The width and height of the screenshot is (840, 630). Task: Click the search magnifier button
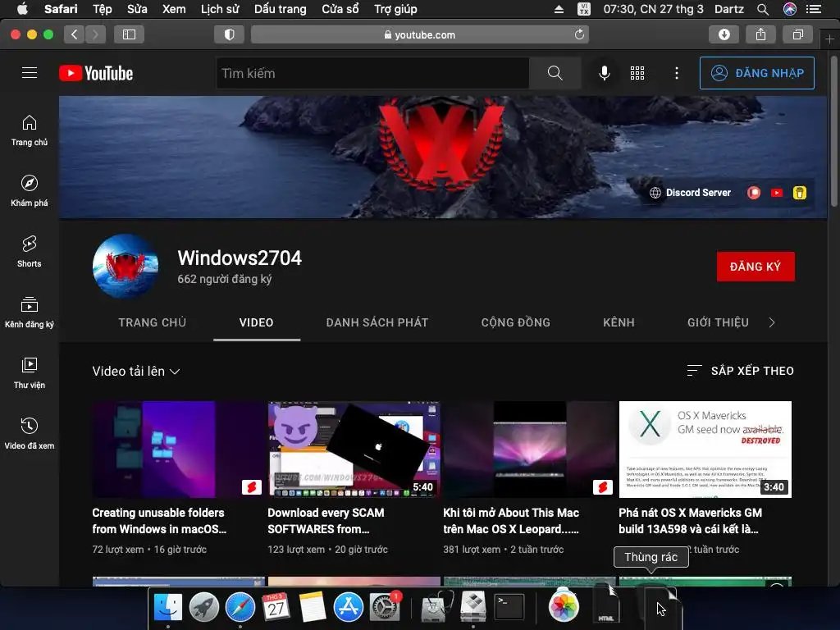click(x=555, y=73)
